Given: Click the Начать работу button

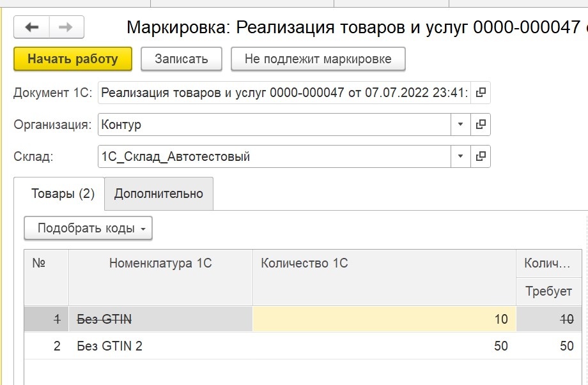Looking at the screenshot, I should click(x=73, y=59).
